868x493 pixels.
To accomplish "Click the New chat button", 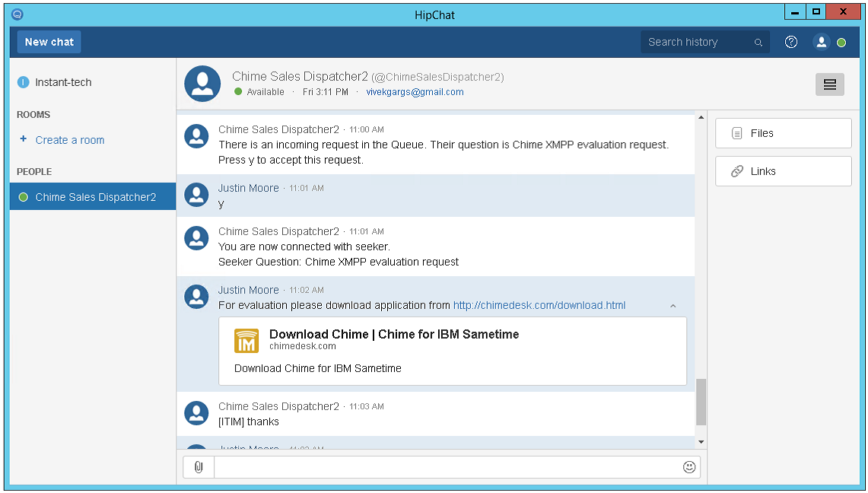I will click(x=49, y=42).
